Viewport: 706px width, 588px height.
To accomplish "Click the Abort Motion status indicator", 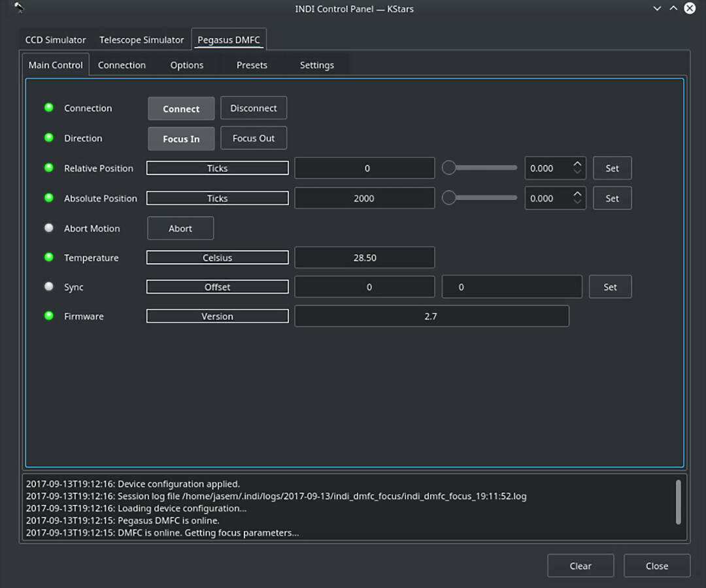I will [x=49, y=228].
